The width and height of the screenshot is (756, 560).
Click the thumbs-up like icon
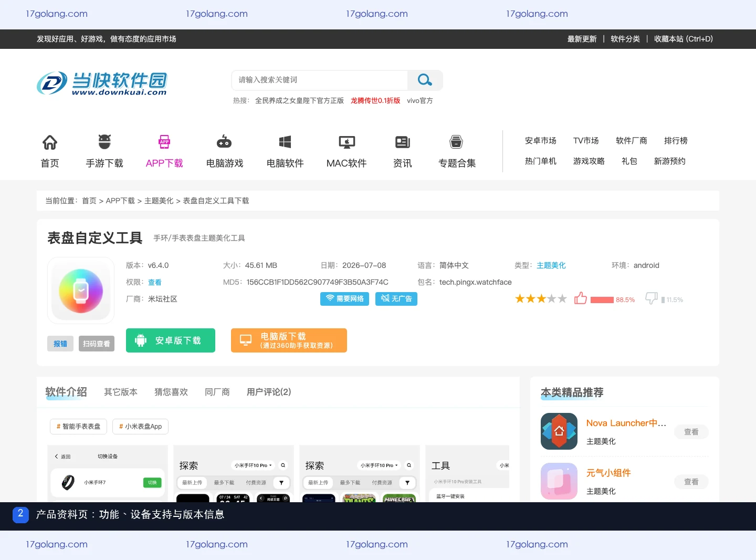tap(581, 298)
